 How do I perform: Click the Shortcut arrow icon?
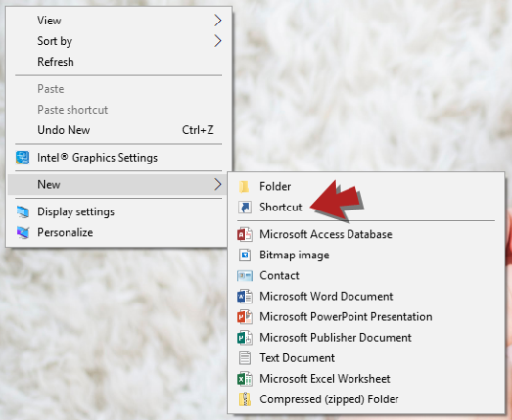coord(245,207)
